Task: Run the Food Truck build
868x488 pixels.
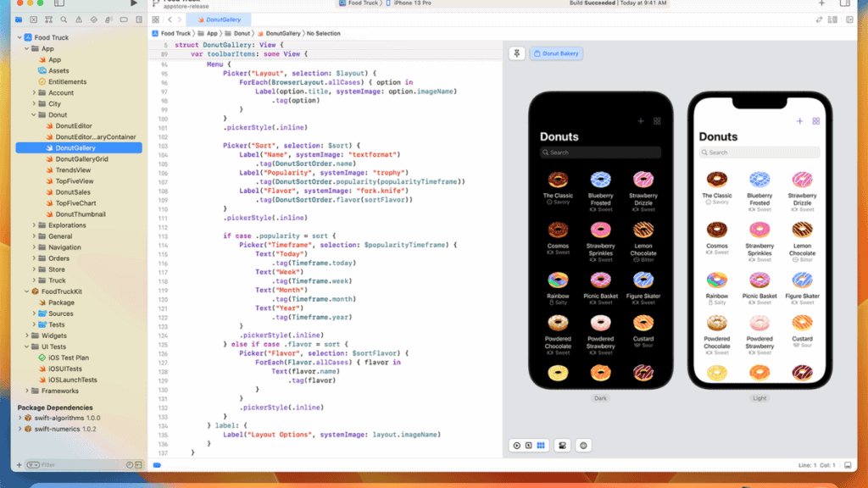Action: pos(133,3)
